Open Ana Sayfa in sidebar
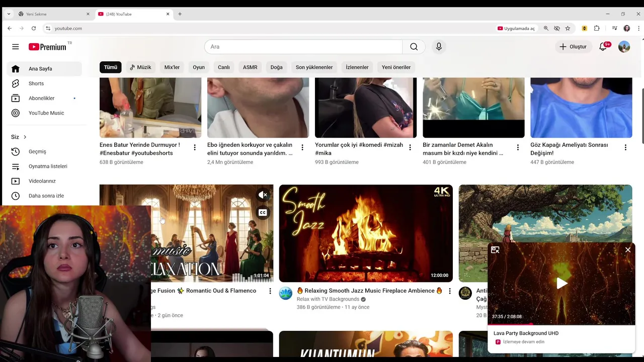The image size is (644, 362). 44,69
